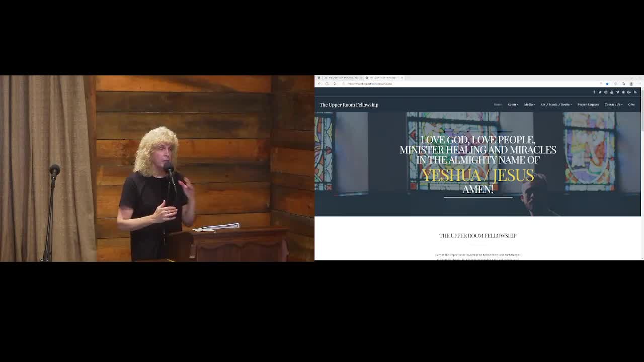Expand the Media dropdown menu
The image size is (644, 362).
[x=529, y=105]
